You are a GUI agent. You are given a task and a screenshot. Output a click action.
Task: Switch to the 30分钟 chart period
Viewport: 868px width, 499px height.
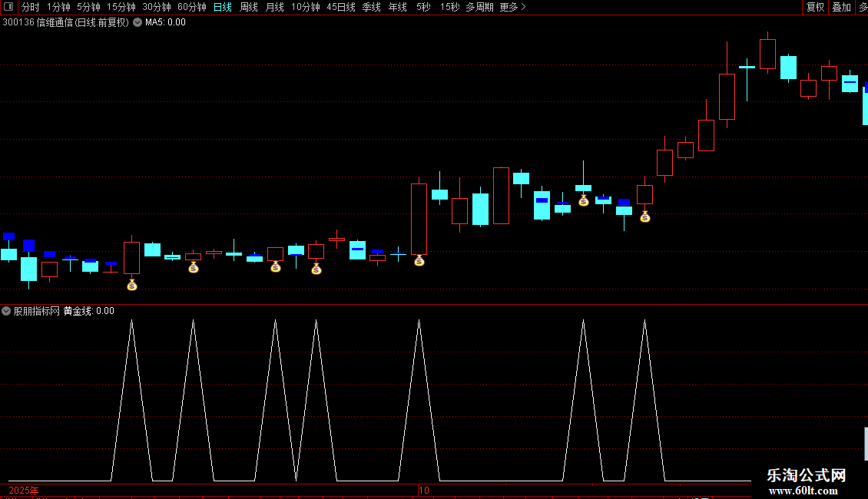(x=157, y=7)
